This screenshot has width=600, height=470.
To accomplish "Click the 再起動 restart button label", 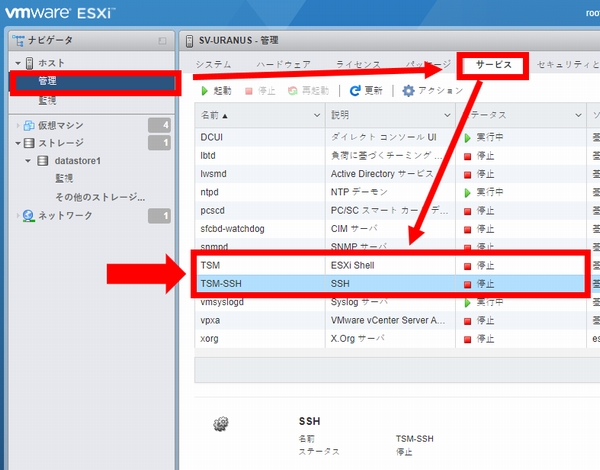I will (315, 91).
